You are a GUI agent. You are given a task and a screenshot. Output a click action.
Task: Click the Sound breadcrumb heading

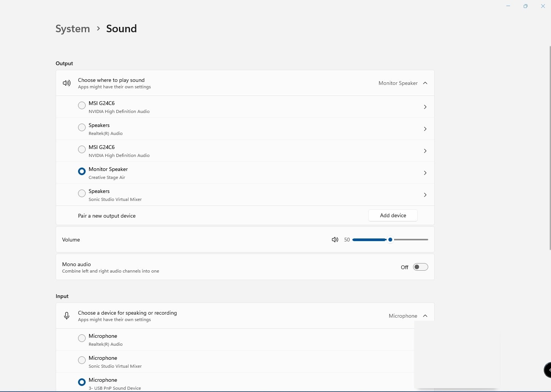(121, 29)
